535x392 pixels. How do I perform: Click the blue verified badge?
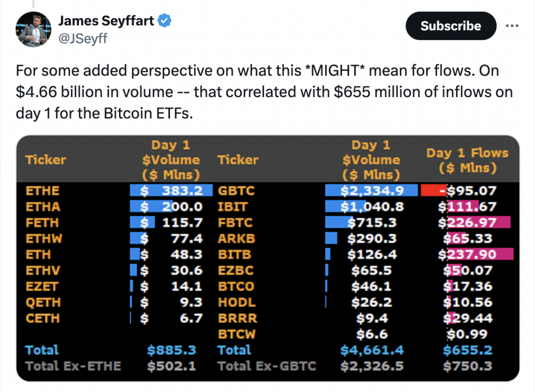[165, 21]
